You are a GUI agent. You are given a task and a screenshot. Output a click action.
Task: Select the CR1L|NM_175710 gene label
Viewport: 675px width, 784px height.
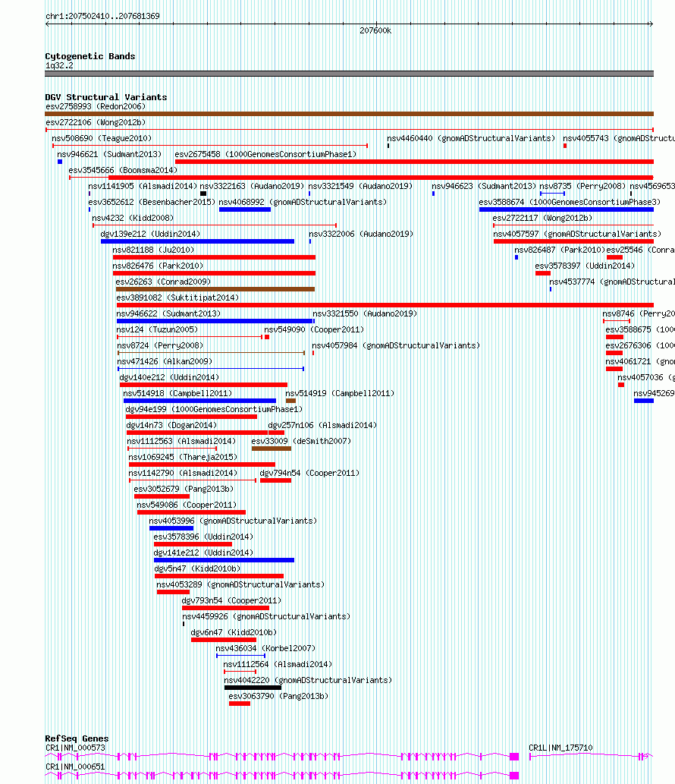click(x=560, y=750)
